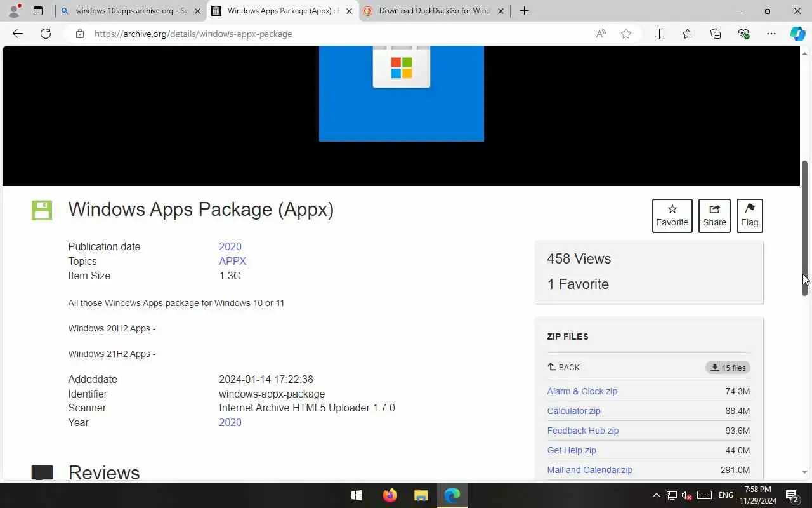Viewport: 812px width, 508px height.
Task: Download all 15 files button
Action: click(x=728, y=368)
